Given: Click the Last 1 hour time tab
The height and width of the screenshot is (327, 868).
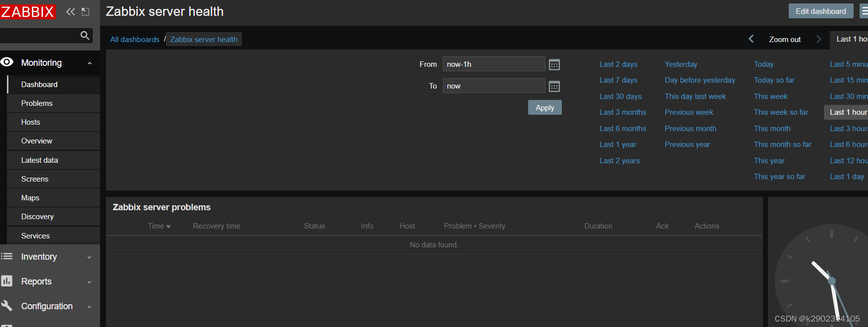Looking at the screenshot, I should [x=849, y=39].
